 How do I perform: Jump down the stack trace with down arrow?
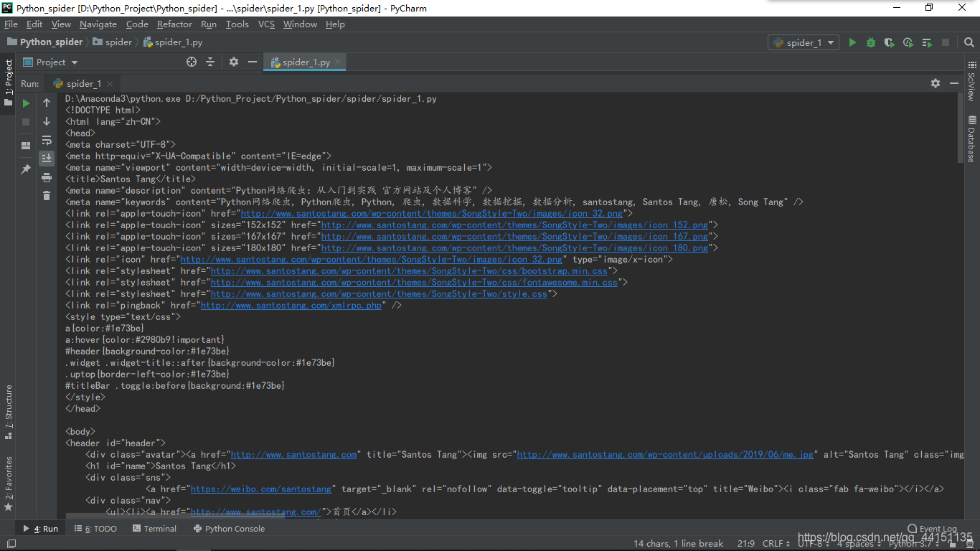point(47,122)
